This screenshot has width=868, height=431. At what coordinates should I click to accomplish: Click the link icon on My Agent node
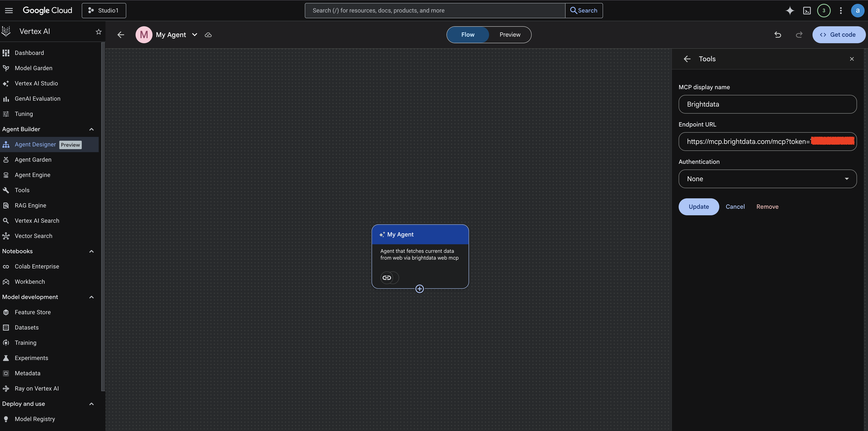(x=387, y=277)
